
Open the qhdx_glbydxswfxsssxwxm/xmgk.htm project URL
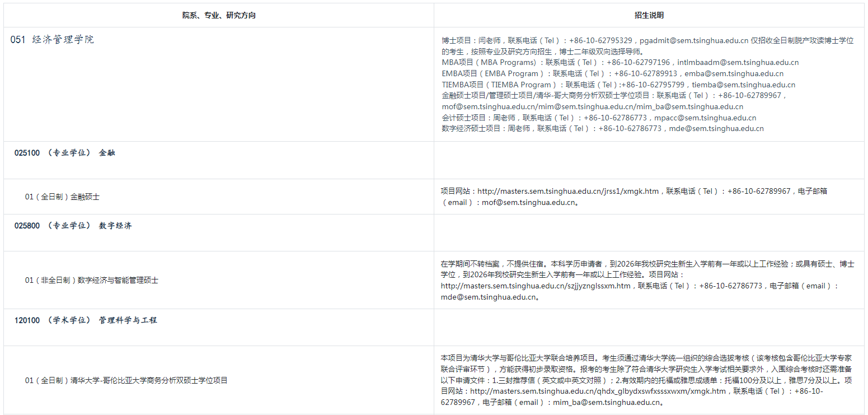(x=597, y=391)
